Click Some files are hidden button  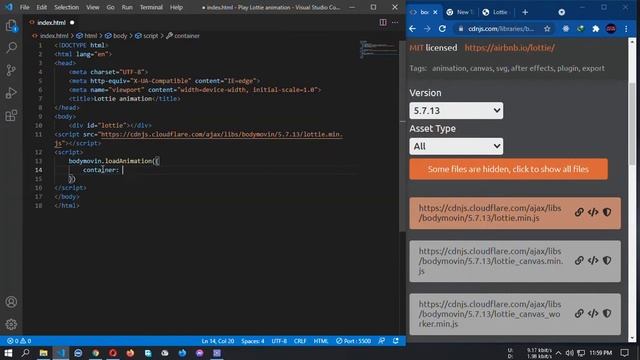click(508, 169)
